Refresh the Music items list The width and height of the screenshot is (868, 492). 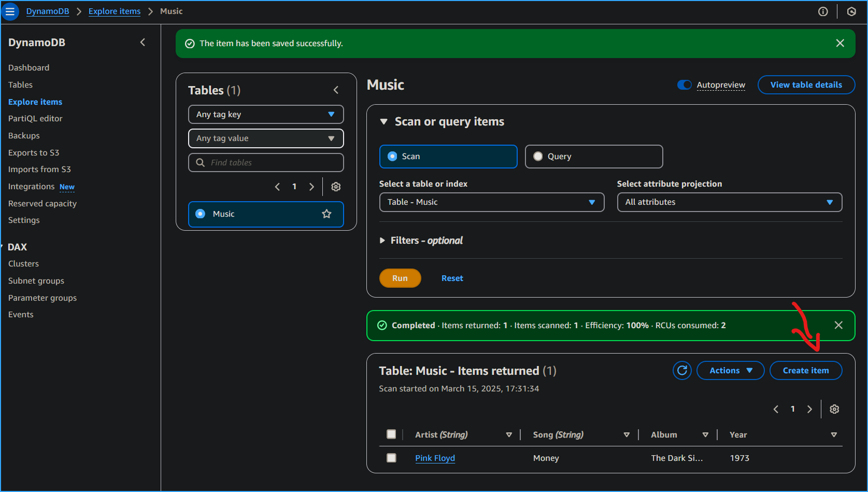click(x=682, y=370)
